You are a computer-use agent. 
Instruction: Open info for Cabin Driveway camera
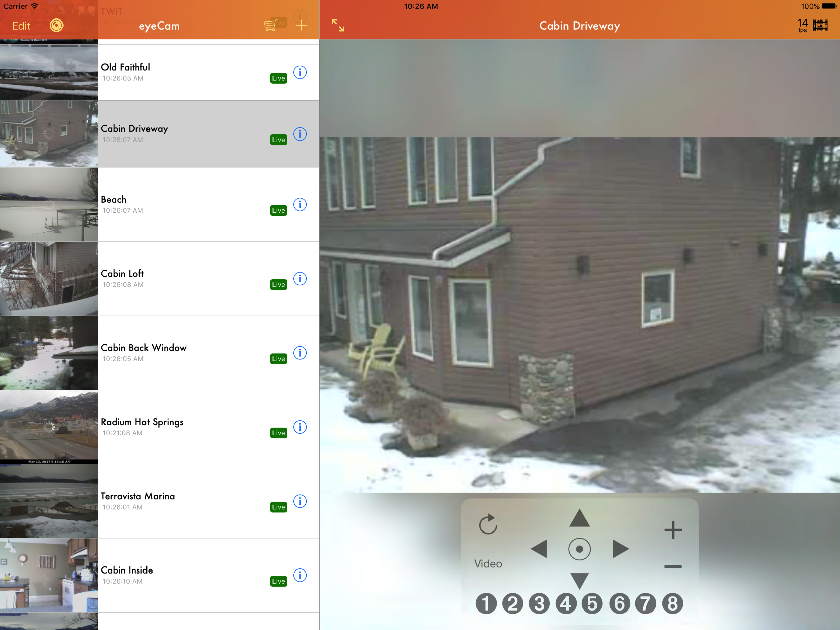pos(300,134)
